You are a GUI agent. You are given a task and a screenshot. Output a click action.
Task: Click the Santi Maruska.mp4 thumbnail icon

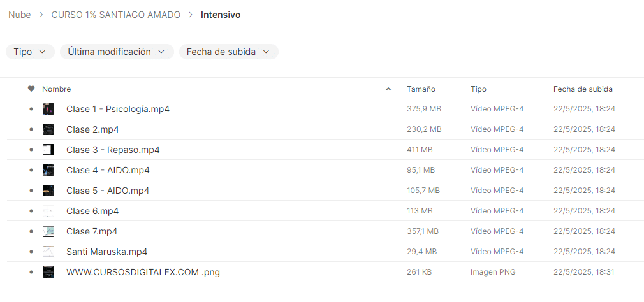click(x=48, y=252)
